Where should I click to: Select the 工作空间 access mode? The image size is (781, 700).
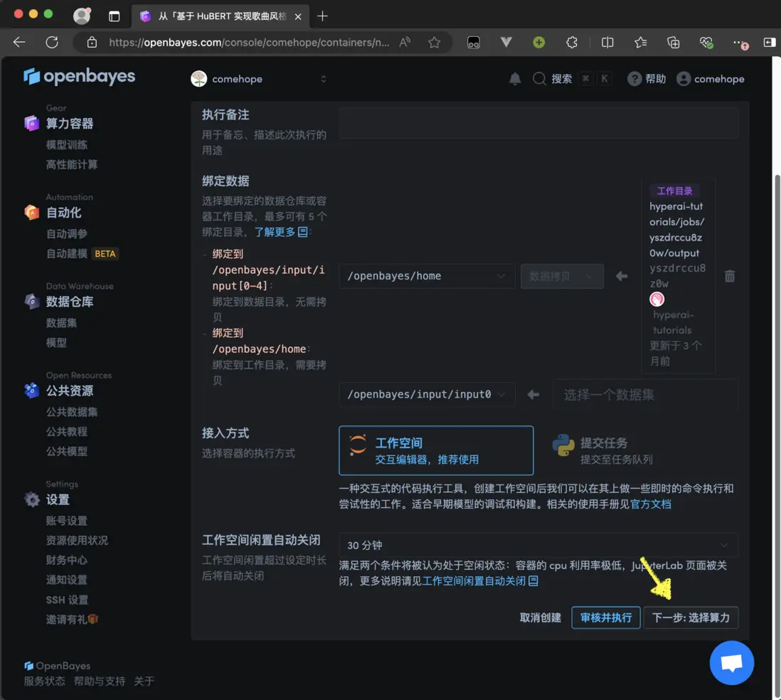click(x=435, y=450)
